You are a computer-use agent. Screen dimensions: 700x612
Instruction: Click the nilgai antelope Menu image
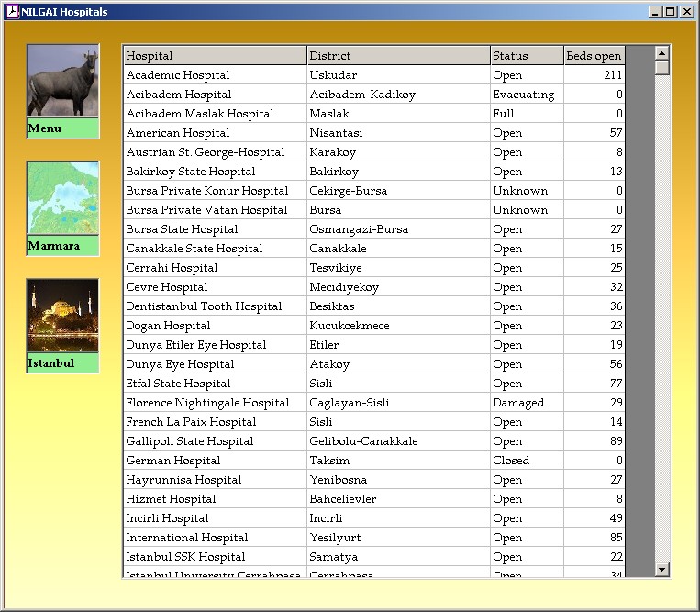[62, 82]
